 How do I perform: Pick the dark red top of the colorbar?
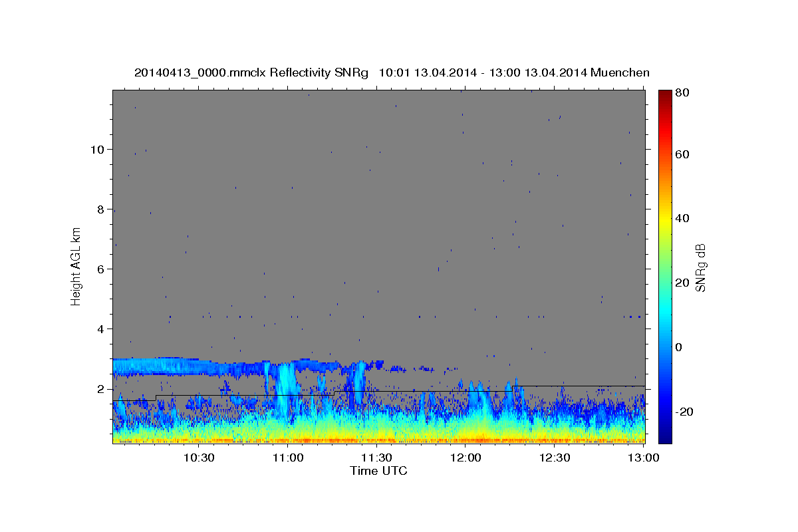pyautogui.click(x=664, y=95)
